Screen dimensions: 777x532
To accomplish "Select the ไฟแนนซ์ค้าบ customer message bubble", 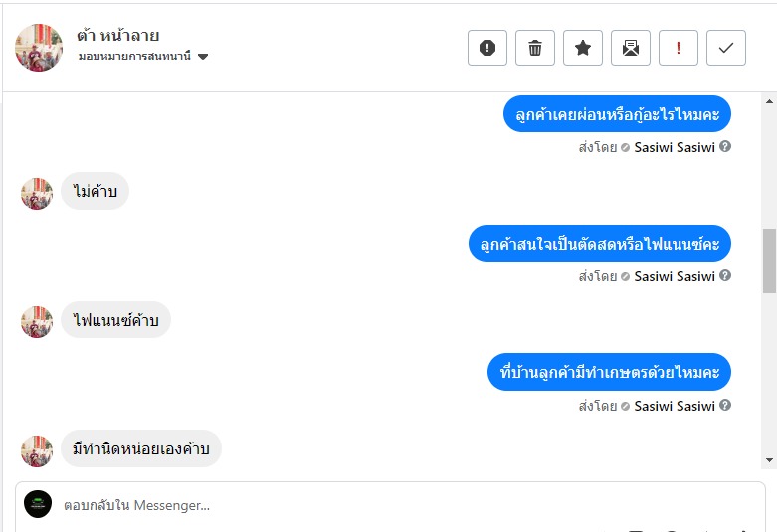I will (x=116, y=321).
